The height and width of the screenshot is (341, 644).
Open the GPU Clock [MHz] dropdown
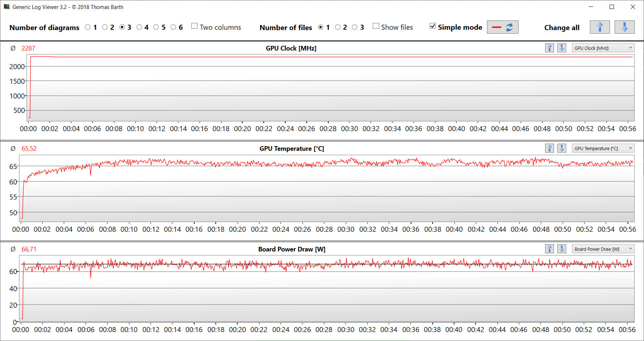[603, 48]
